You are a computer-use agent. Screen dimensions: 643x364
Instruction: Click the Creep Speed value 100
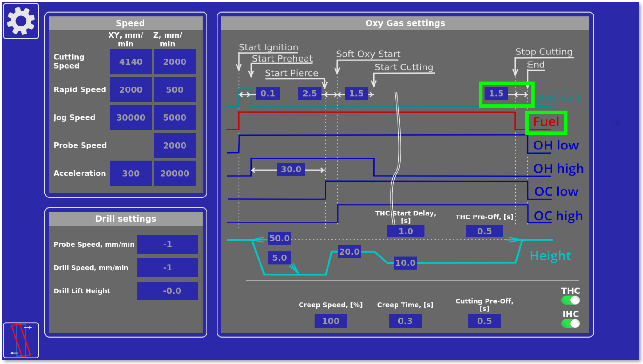tap(330, 321)
